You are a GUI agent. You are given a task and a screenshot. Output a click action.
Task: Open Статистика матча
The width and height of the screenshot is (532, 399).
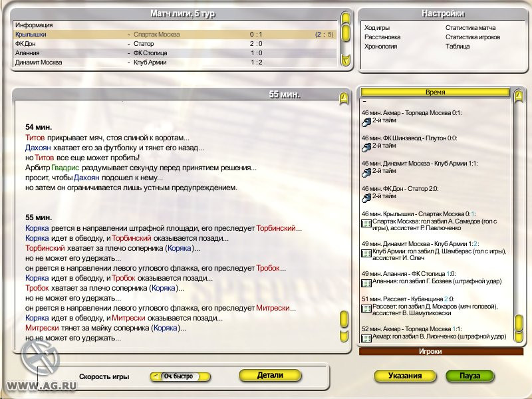[470, 28]
